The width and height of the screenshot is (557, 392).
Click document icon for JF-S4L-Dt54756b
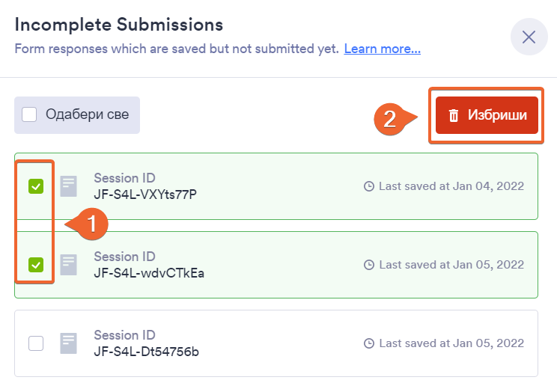[x=69, y=343]
